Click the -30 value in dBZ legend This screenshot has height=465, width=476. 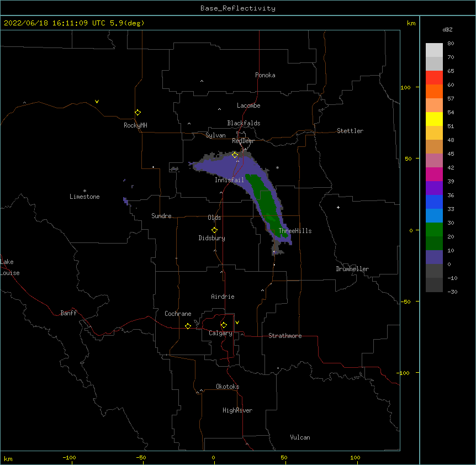(452, 292)
